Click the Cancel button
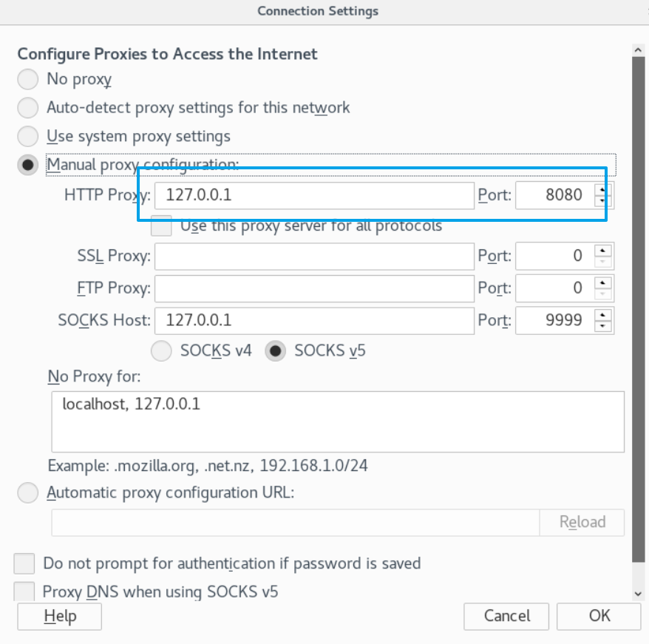The image size is (649, 644). [506, 616]
